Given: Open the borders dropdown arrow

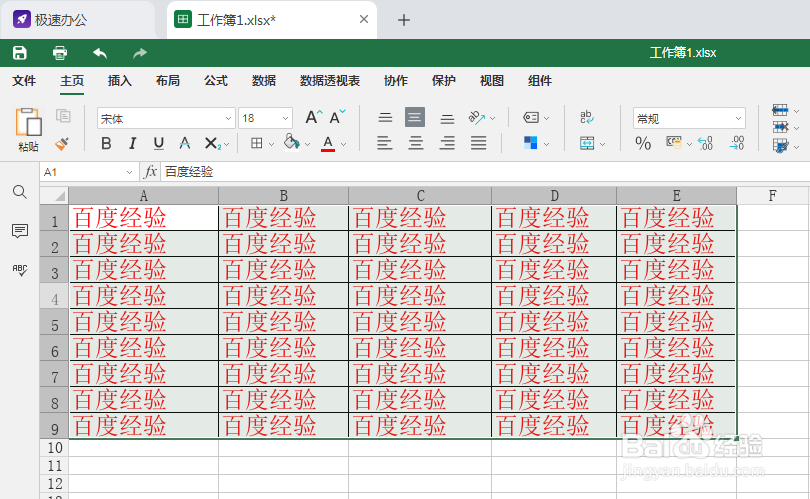Looking at the screenshot, I should tap(271, 144).
